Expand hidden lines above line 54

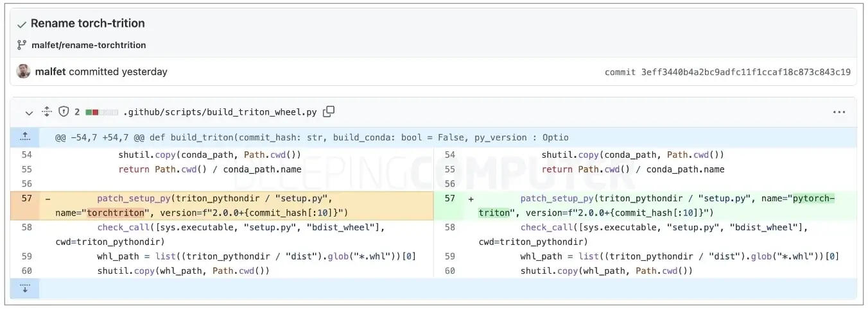(24, 137)
